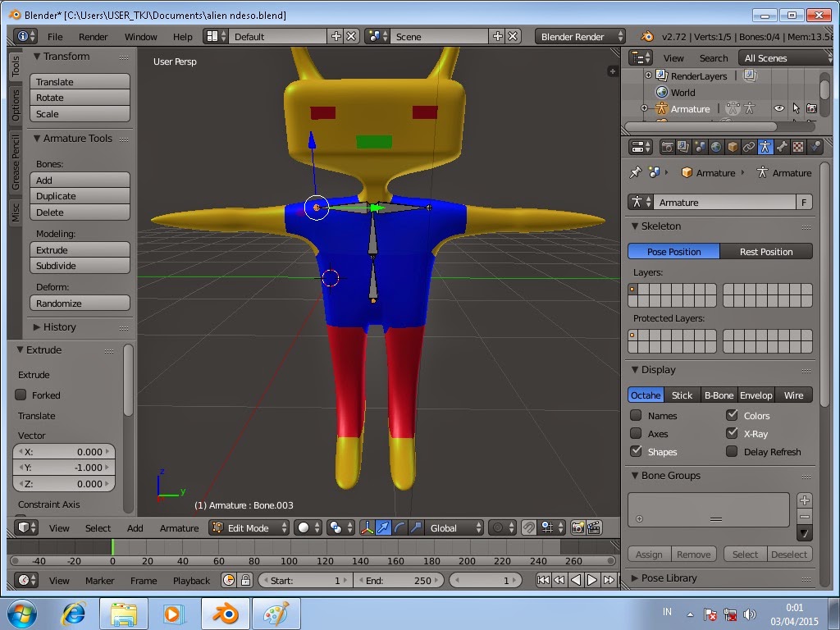Click the Blender icon in taskbar
Viewport: 840px width, 630px height.
225,614
